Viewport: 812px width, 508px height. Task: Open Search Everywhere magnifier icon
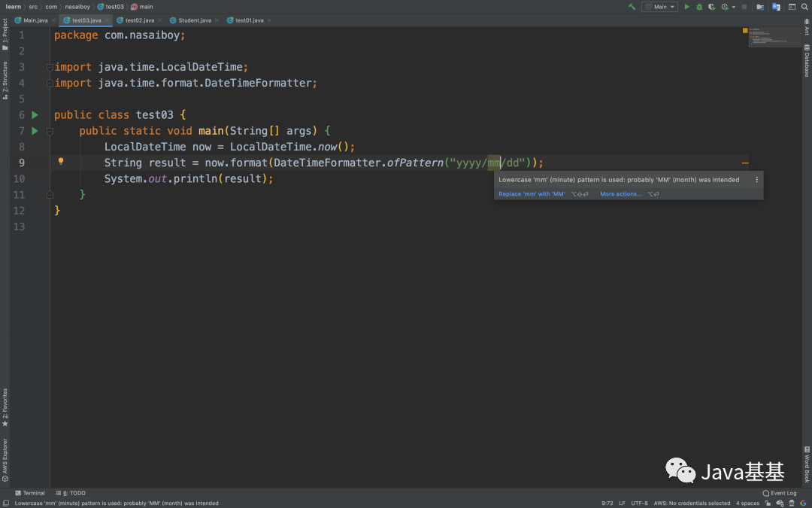coord(804,7)
